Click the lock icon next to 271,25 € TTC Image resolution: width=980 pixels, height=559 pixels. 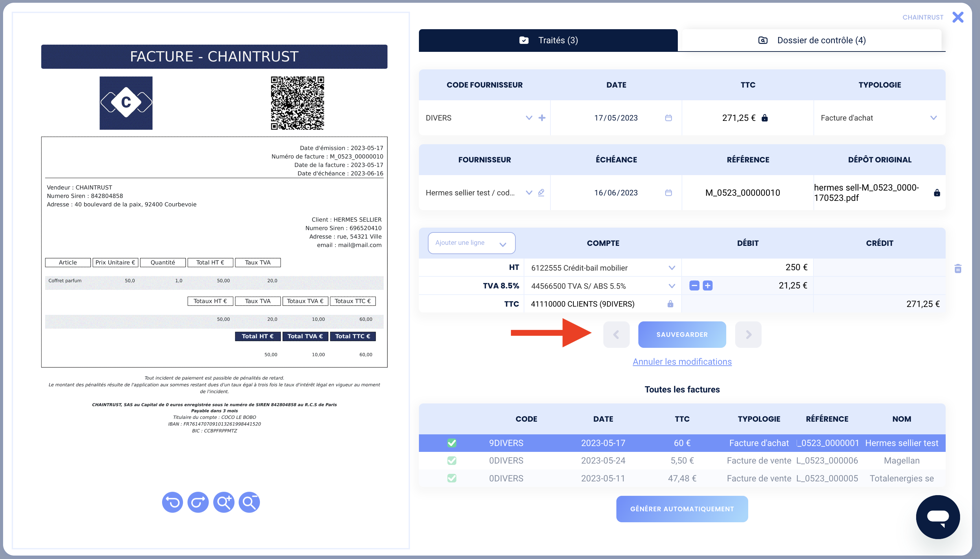coord(764,118)
